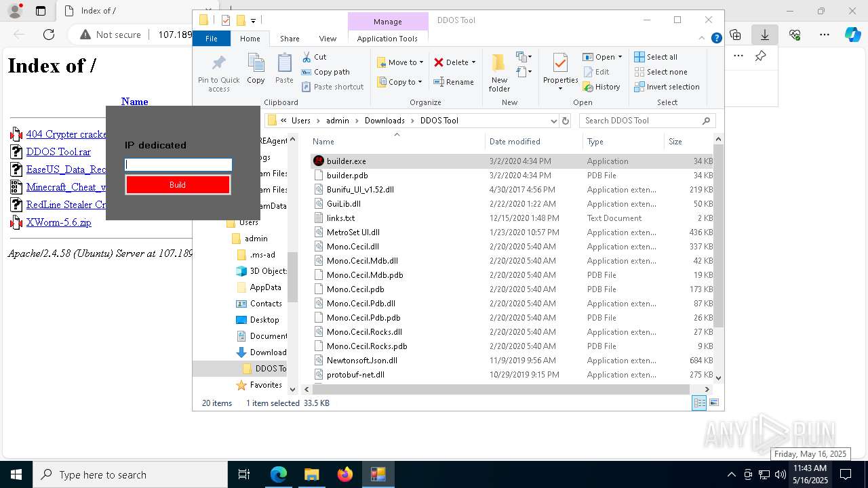868x488 pixels.
Task: Click the Rename command
Action: point(454,82)
